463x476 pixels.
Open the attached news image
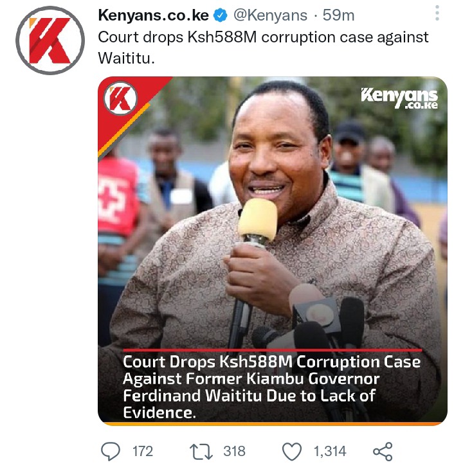point(273,251)
